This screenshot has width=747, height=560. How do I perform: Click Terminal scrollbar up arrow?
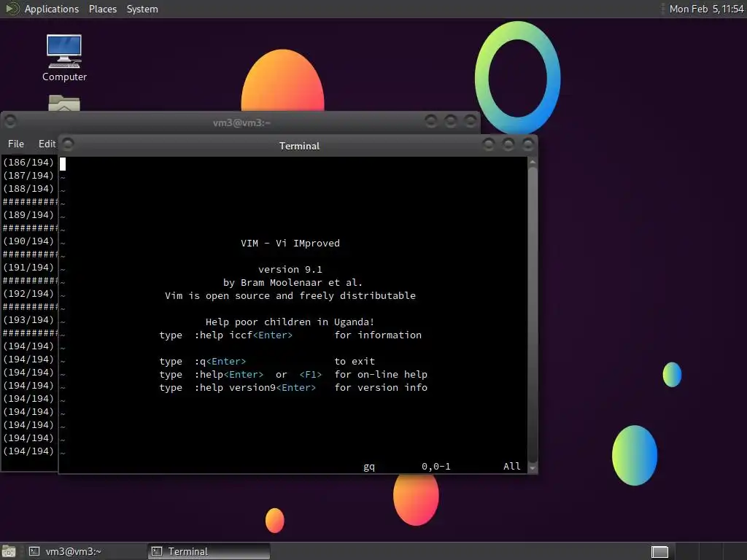pyautogui.click(x=533, y=162)
